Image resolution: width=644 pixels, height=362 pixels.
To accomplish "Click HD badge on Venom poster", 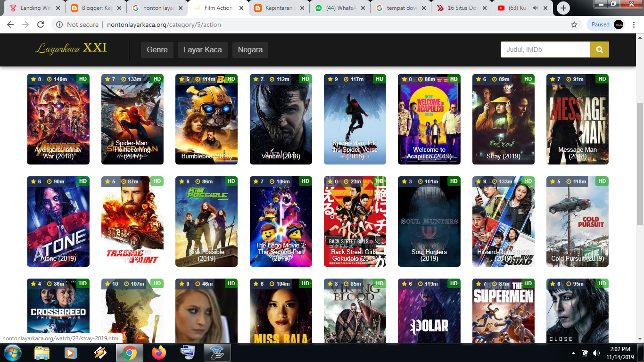I will pyautogui.click(x=305, y=79).
